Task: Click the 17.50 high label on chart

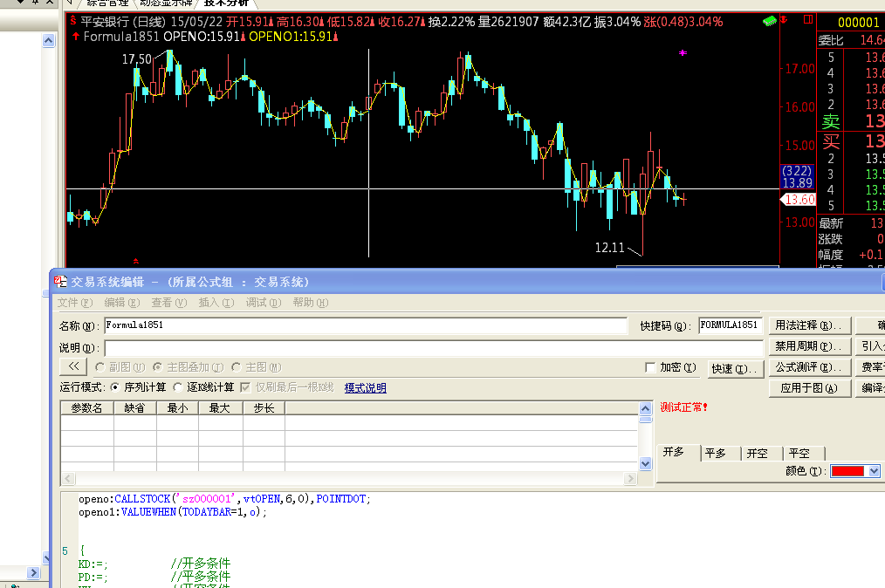Action: pos(136,58)
